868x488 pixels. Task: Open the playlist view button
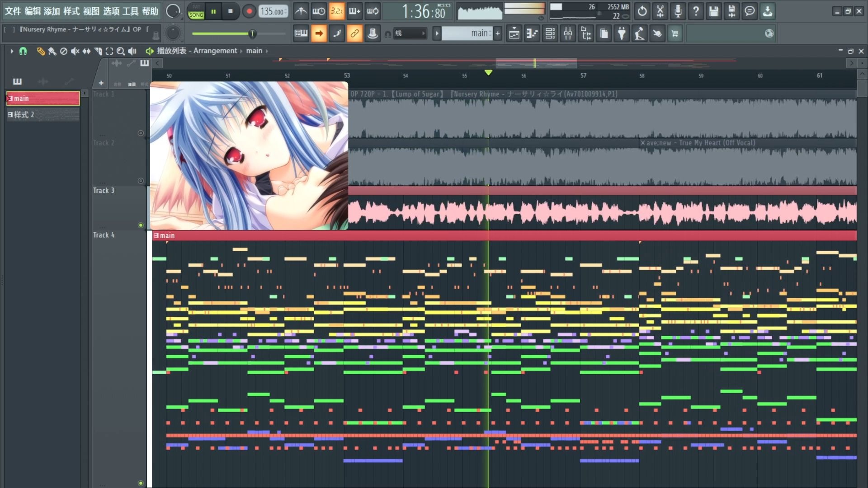(x=514, y=33)
